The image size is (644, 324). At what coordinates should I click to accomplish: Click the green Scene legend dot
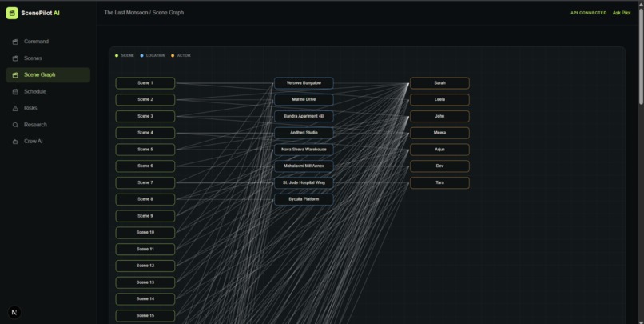pos(117,55)
